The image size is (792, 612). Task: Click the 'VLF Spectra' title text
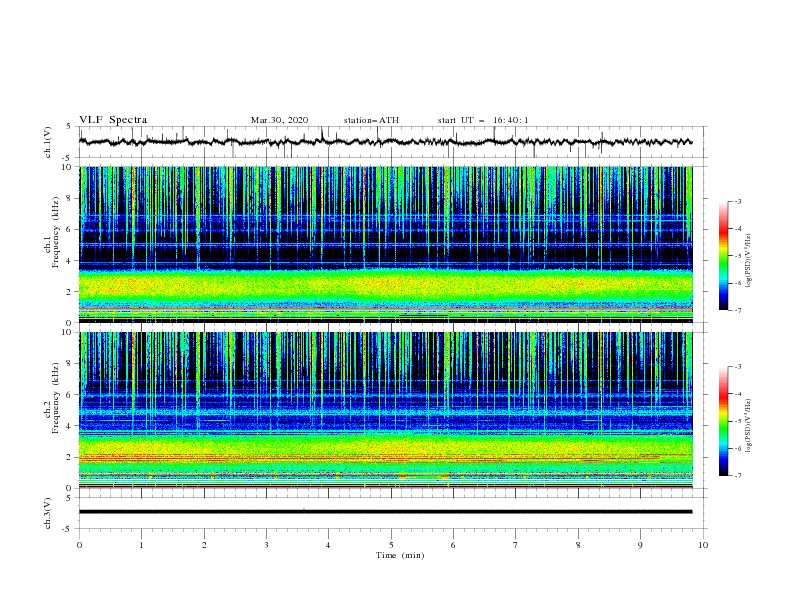point(113,120)
